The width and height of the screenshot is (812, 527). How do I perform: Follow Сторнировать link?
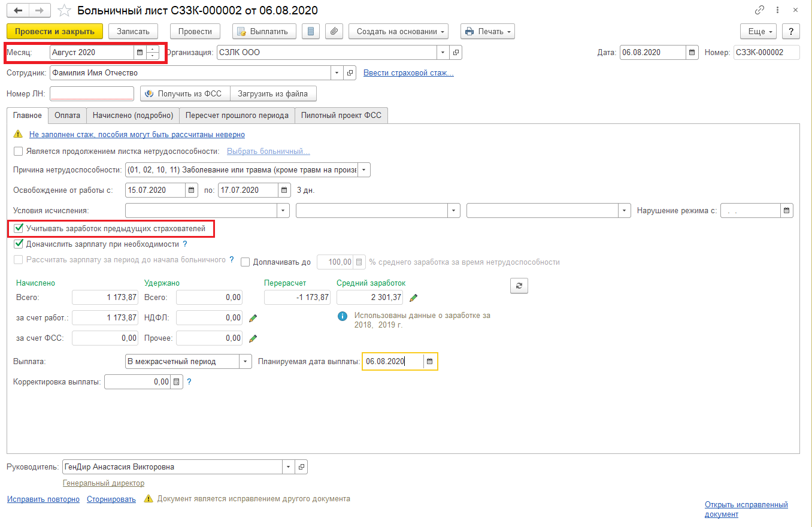tap(111, 499)
